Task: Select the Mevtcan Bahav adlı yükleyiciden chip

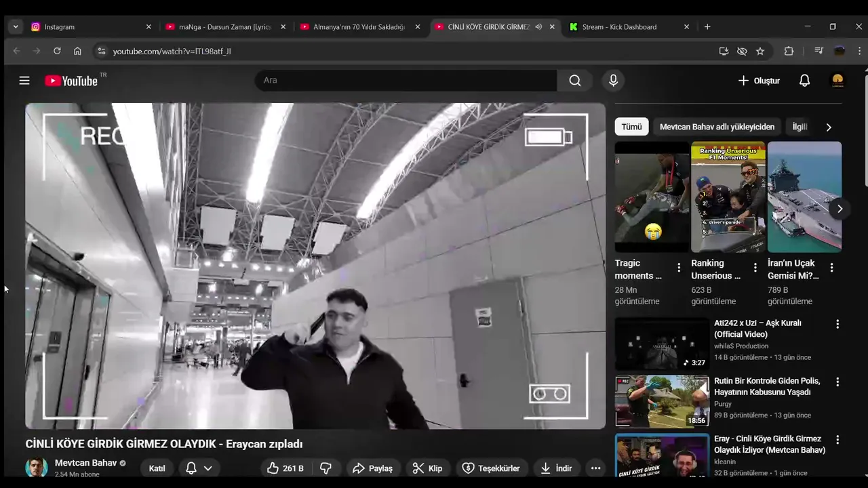Action: pos(717,127)
